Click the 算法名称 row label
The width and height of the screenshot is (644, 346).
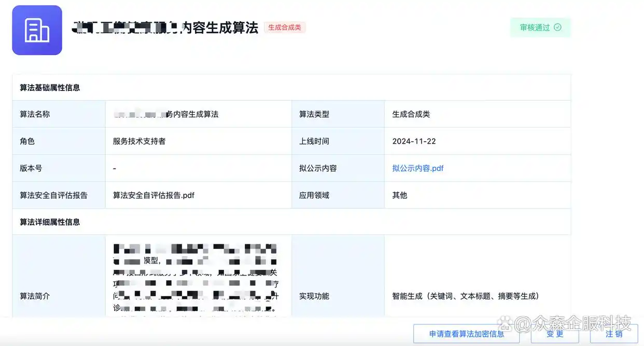(x=35, y=114)
